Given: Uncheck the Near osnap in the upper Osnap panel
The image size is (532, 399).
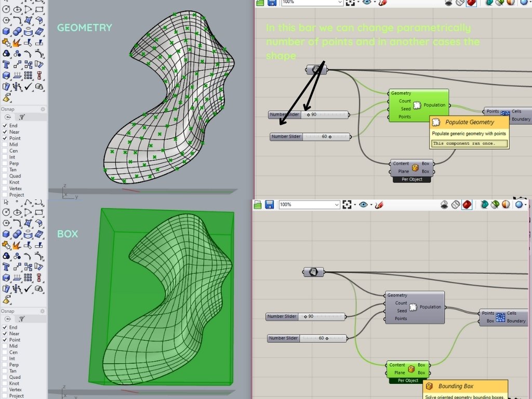Looking at the screenshot, I should pyautogui.click(x=5, y=132).
